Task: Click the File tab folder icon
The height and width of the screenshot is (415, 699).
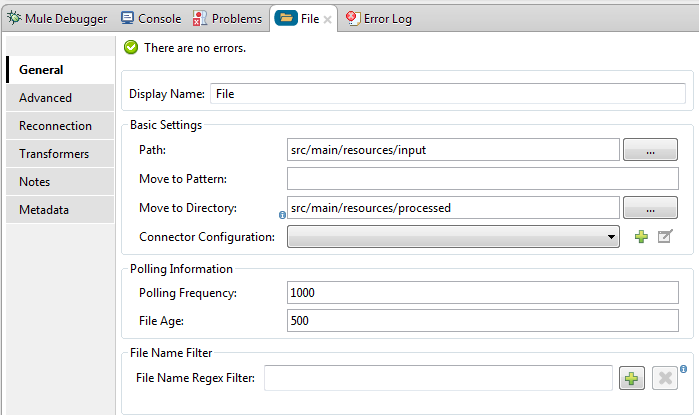Action: pos(286,17)
